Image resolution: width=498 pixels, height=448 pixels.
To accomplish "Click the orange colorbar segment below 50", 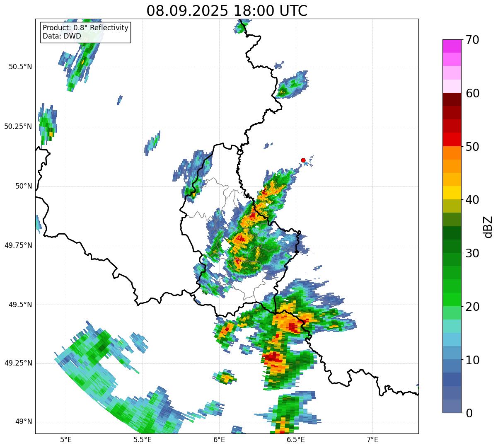I will pos(452,153).
